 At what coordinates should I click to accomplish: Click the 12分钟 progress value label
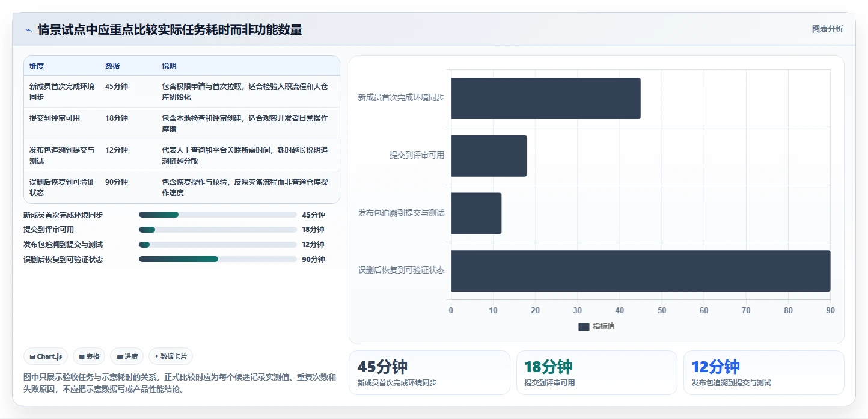click(313, 245)
